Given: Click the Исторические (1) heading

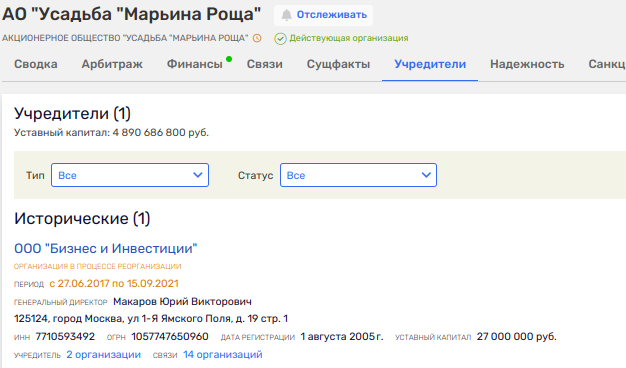Looking at the screenshot, I should (x=82, y=219).
